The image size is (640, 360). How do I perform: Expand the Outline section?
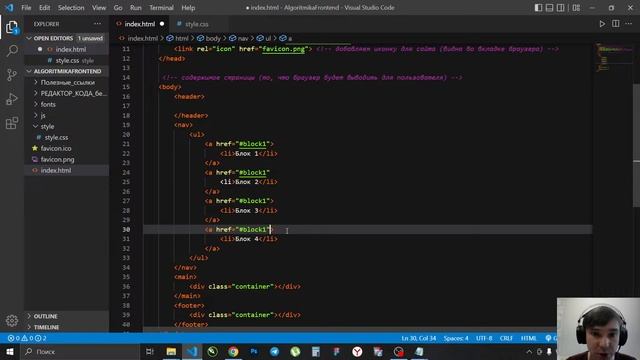point(67,316)
